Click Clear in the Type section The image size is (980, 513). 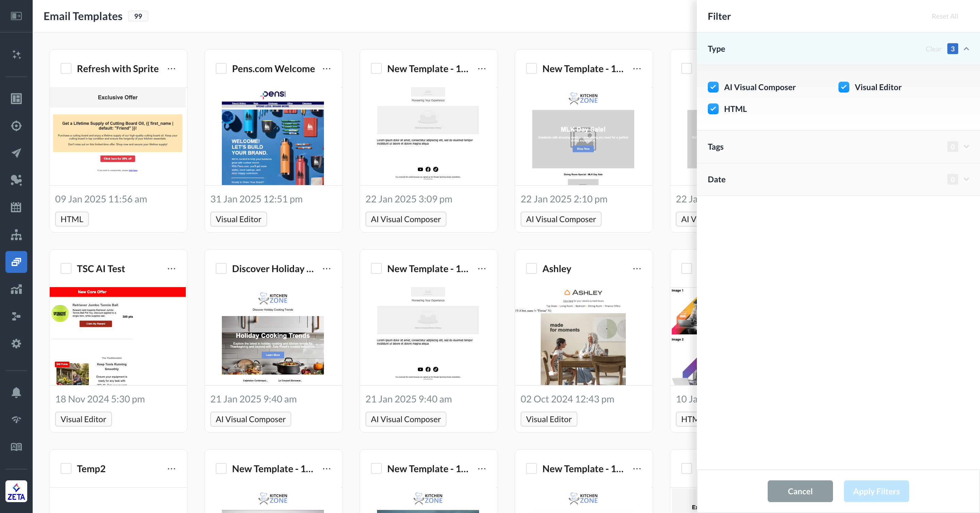tap(933, 49)
